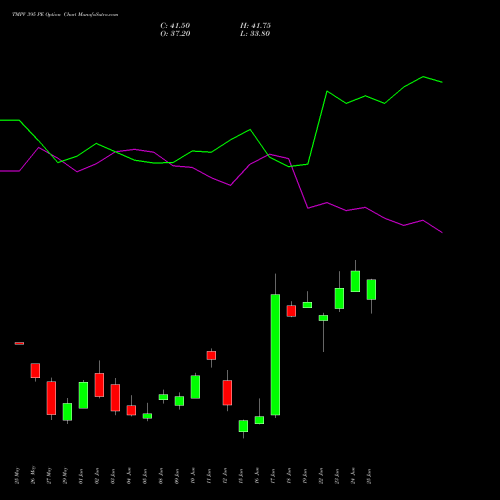Click the opening price value O: 37.20
Screen dimensions: 500x500
[175, 34]
